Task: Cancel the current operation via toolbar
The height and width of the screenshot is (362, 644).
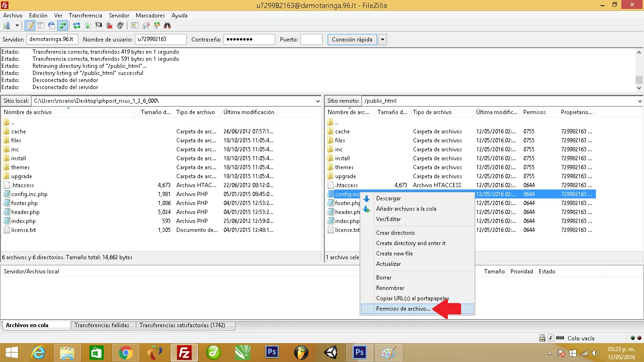Action: 99,25
